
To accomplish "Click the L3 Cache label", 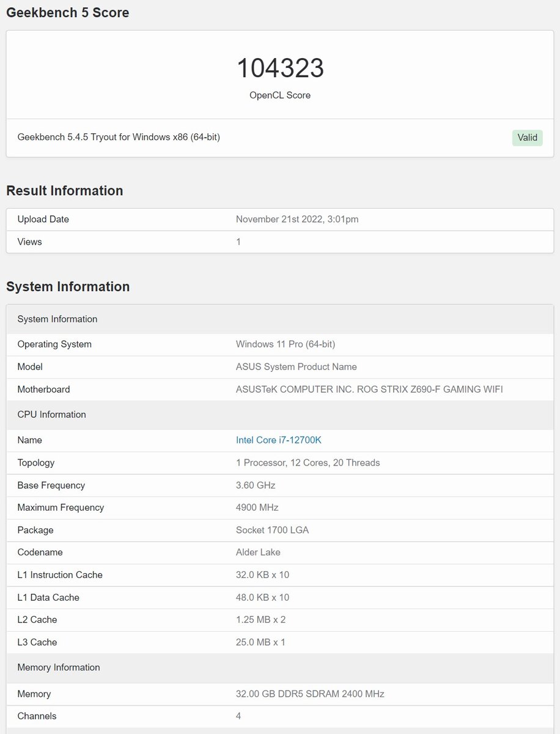I will coord(37,642).
